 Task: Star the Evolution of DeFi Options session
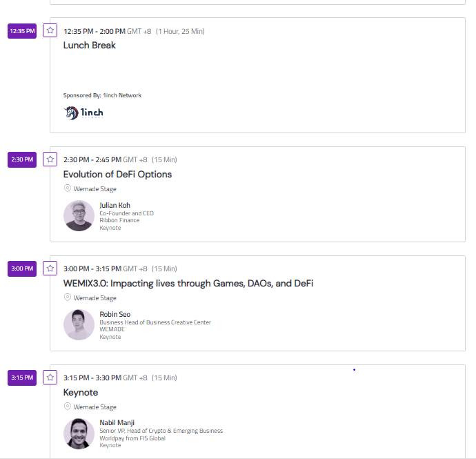[x=50, y=159]
